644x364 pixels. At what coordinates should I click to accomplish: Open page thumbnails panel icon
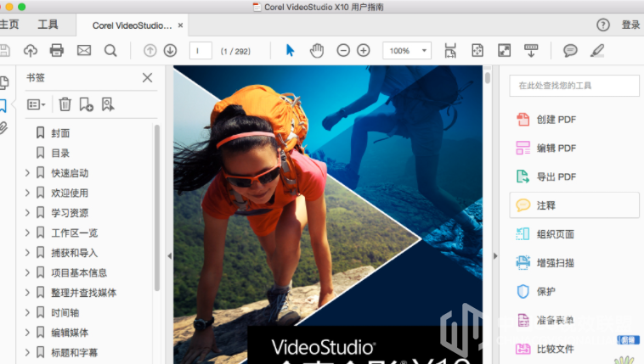pyautogui.click(x=3, y=82)
